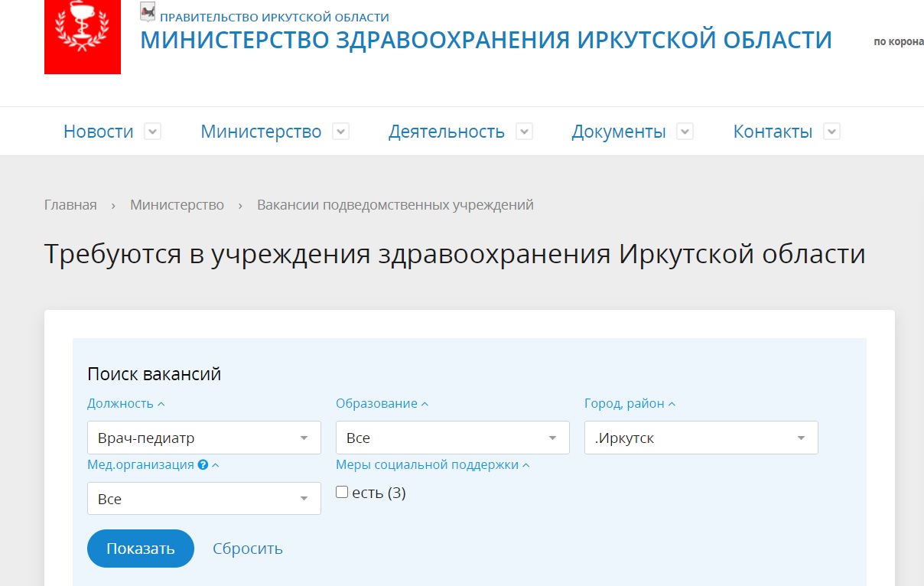Click the Показать button
The image size is (924, 586).
(141, 549)
